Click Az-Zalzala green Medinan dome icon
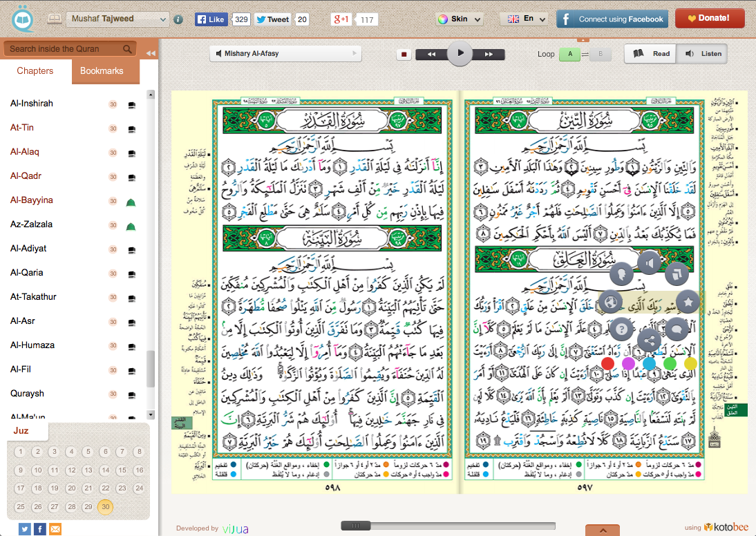 point(131,227)
